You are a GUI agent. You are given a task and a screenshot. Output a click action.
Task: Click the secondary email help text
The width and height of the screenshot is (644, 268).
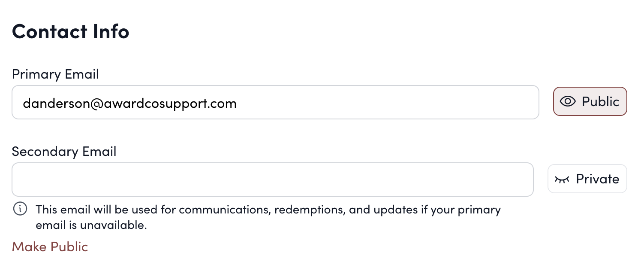(268, 210)
